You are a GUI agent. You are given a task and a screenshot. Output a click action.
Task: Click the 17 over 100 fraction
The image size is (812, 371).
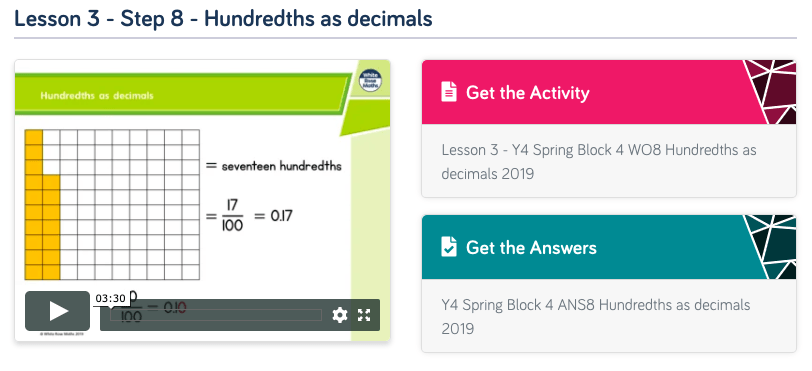[232, 215]
